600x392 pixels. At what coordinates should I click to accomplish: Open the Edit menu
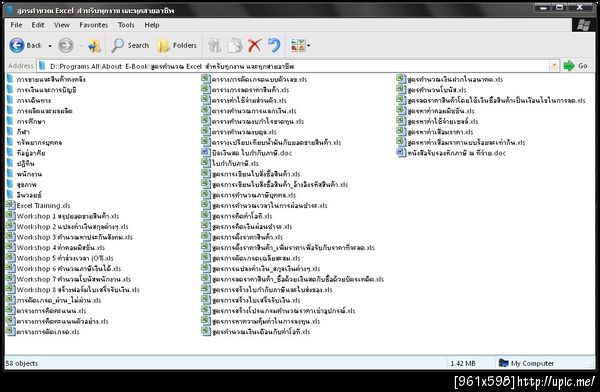(x=38, y=25)
